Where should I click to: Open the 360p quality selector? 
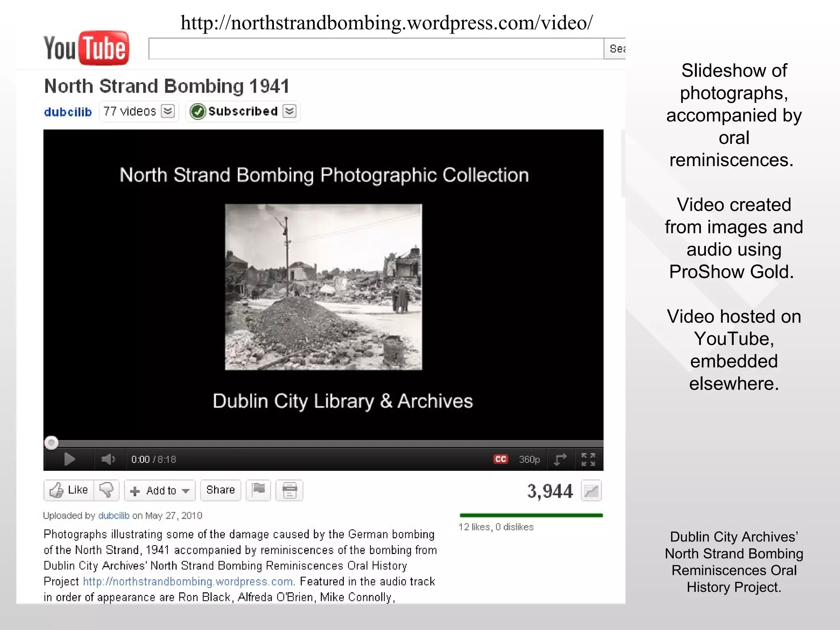tap(529, 459)
